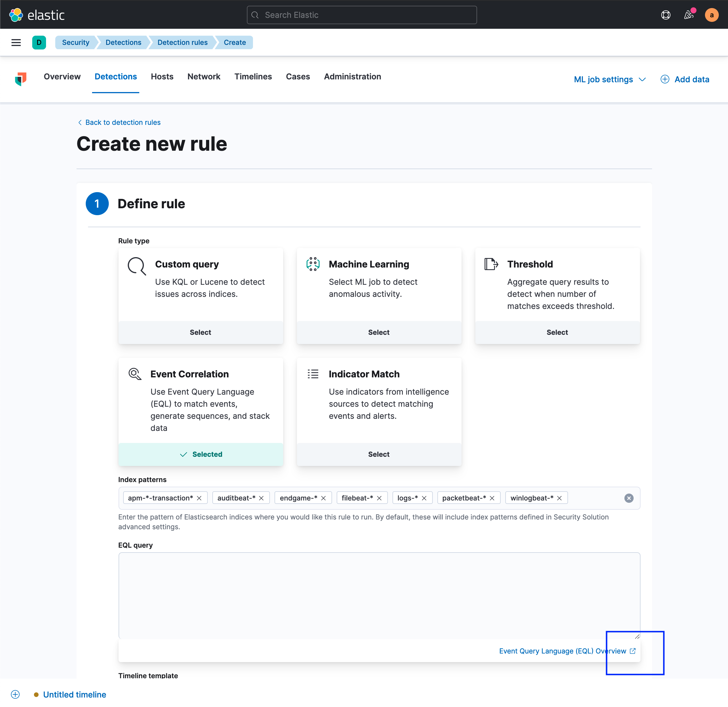Select the Machine Learning rule type

[x=378, y=332]
